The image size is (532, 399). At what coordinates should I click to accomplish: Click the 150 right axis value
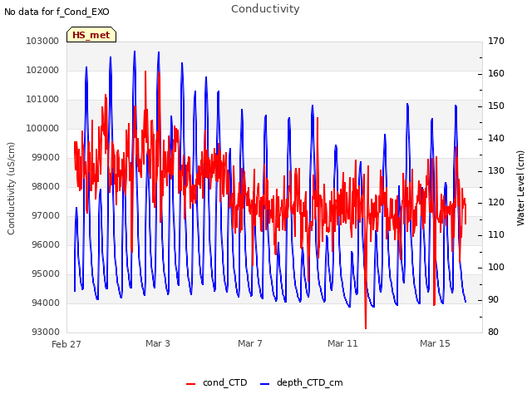[496, 106]
